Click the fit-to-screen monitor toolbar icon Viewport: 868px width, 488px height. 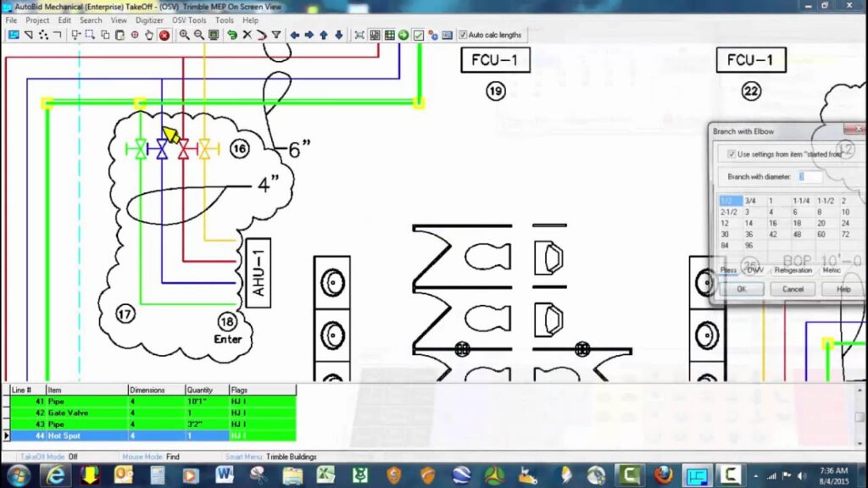213,35
